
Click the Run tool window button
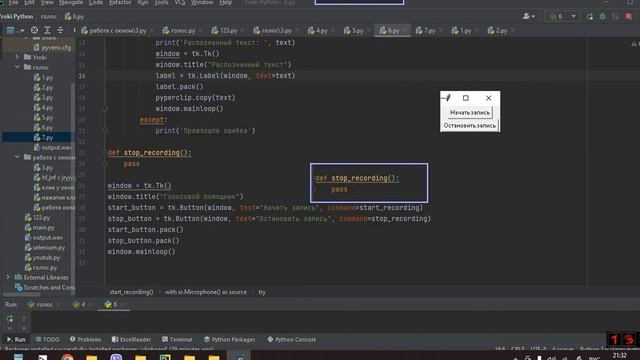[16, 340]
